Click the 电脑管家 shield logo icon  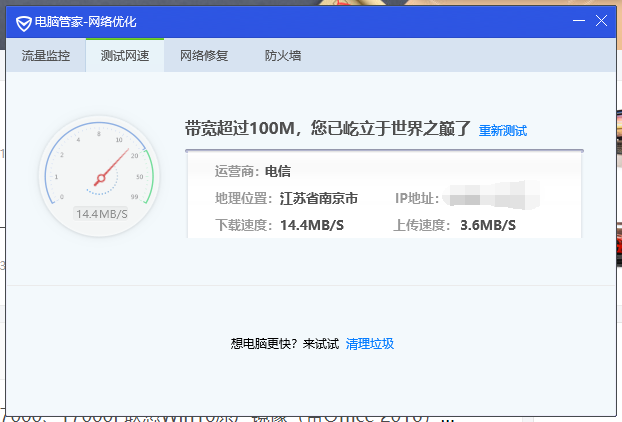tap(23, 23)
